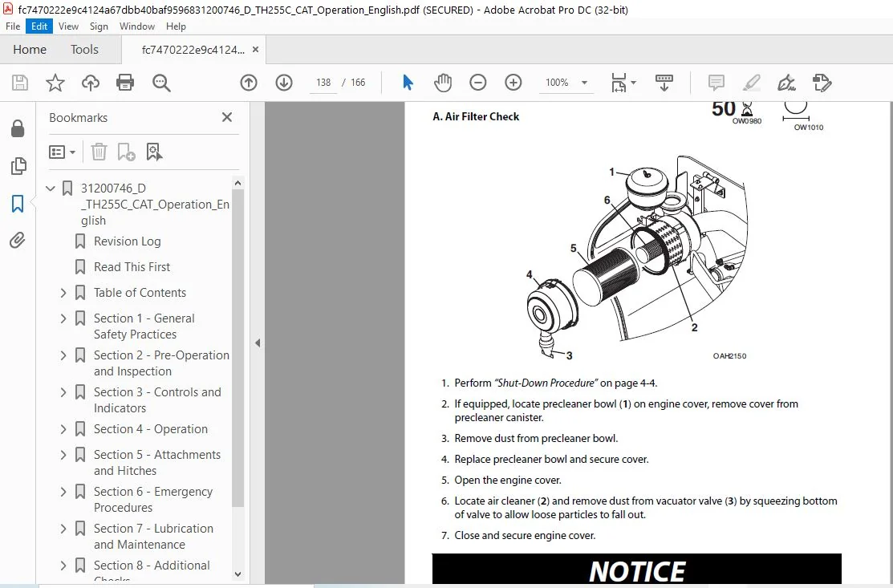
Task: Expand Section 7 Lubrication and Maintenance
Action: pyautogui.click(x=63, y=529)
